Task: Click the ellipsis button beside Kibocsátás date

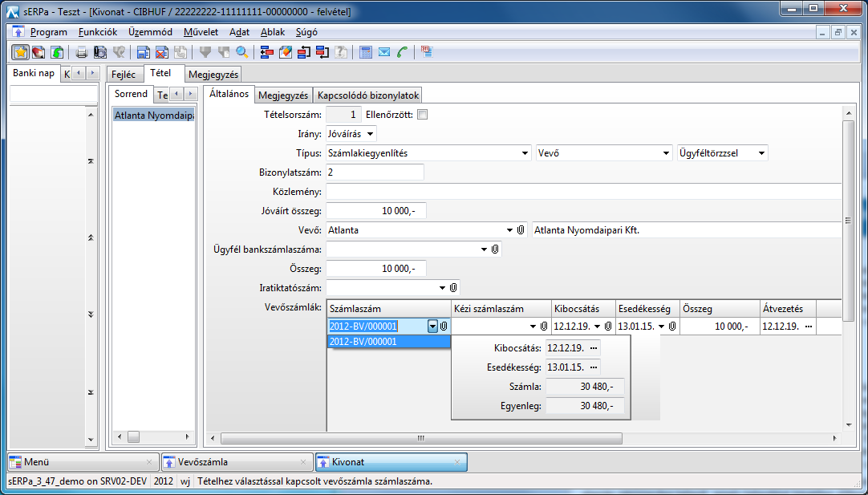Action: (593, 348)
